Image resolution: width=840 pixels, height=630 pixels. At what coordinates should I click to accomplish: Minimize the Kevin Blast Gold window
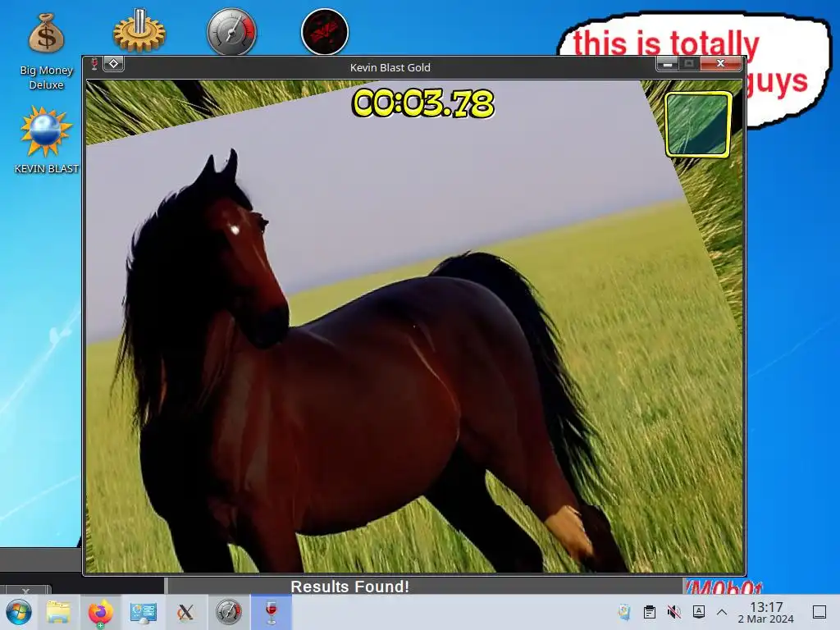[x=668, y=64]
